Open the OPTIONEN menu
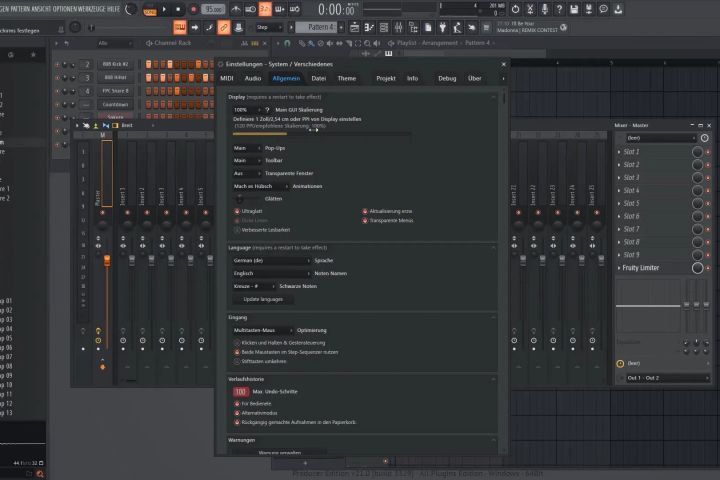 click(63, 9)
